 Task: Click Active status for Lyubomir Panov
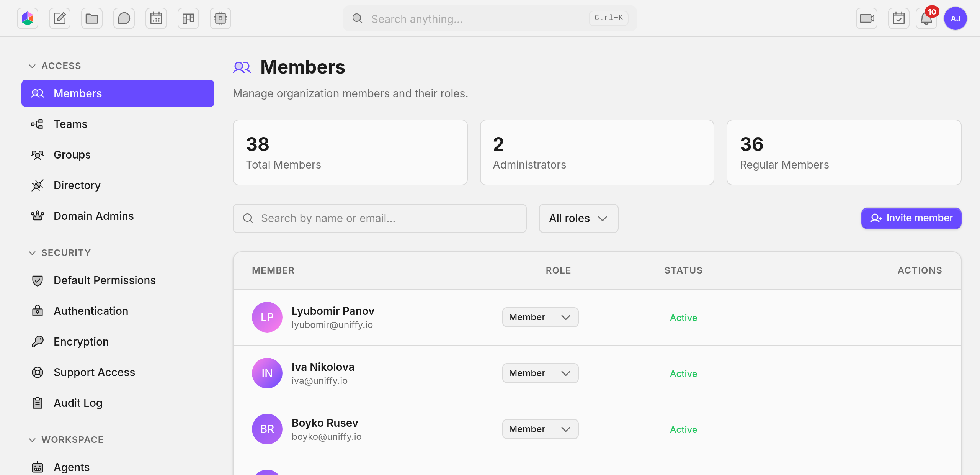click(683, 318)
